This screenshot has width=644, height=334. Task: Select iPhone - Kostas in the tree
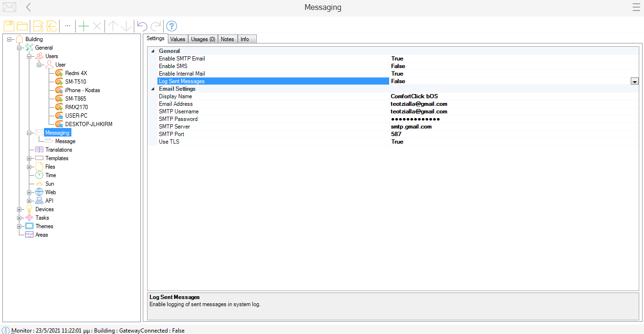[82, 90]
